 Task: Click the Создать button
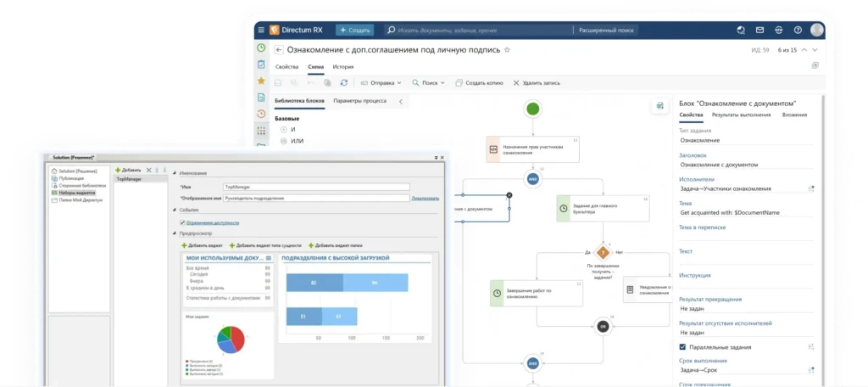(354, 30)
